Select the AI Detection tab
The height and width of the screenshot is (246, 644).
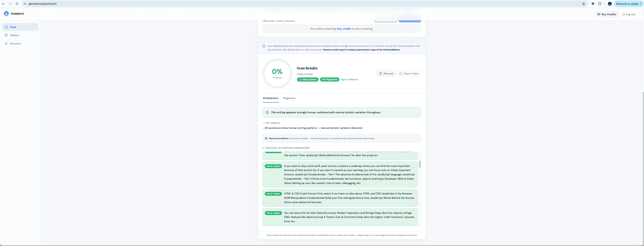(x=270, y=98)
